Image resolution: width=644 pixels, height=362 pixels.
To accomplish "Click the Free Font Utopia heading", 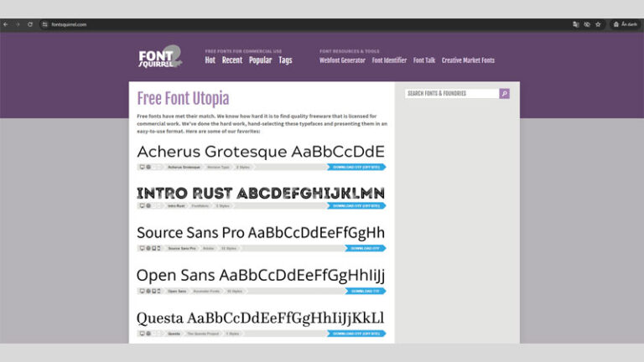I will (183, 99).
